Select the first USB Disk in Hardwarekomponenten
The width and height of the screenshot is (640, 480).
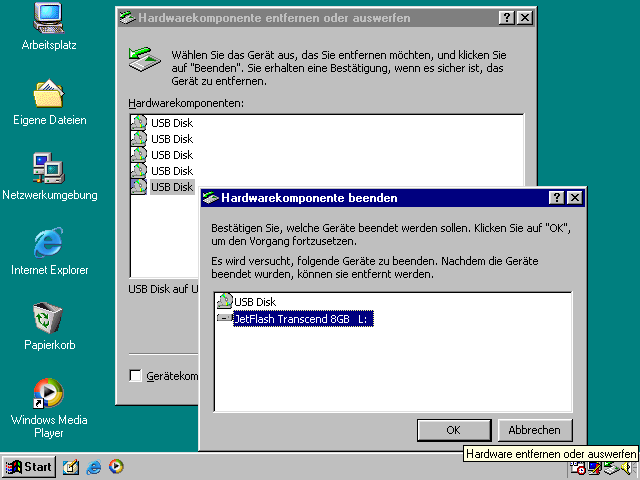click(x=172, y=123)
